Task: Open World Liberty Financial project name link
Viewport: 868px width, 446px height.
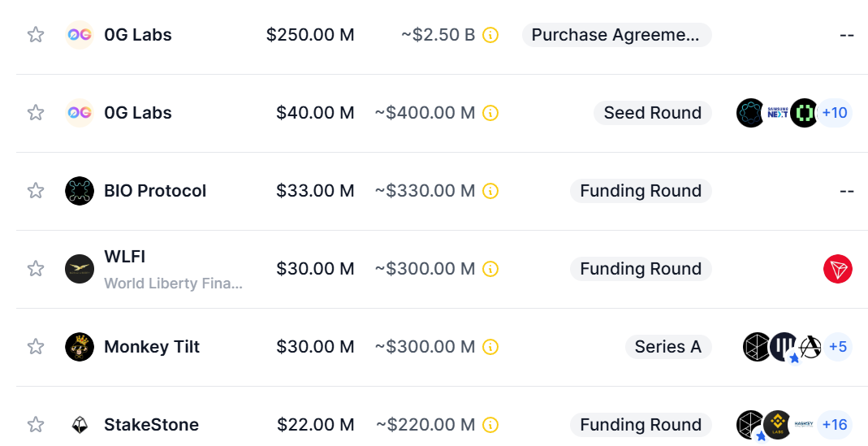Action: point(173,284)
